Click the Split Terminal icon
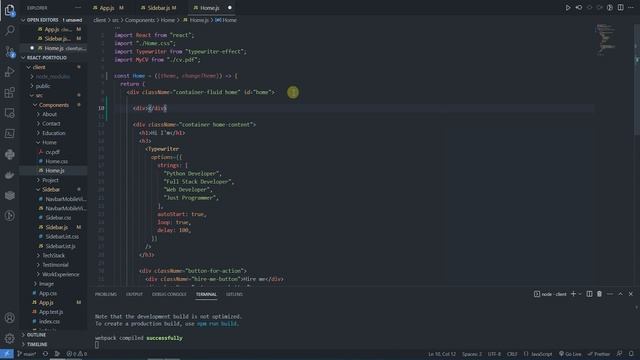This screenshot has height=360, width=640. 589,294
